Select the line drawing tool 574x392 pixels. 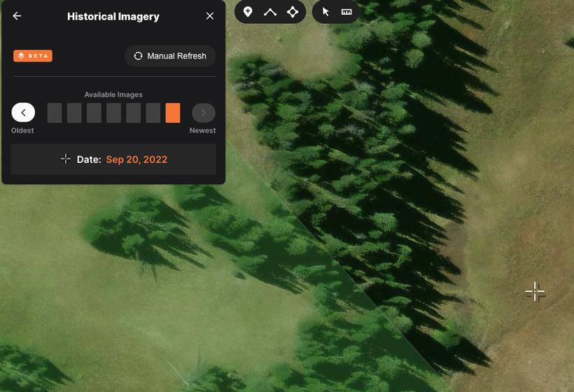pos(270,12)
